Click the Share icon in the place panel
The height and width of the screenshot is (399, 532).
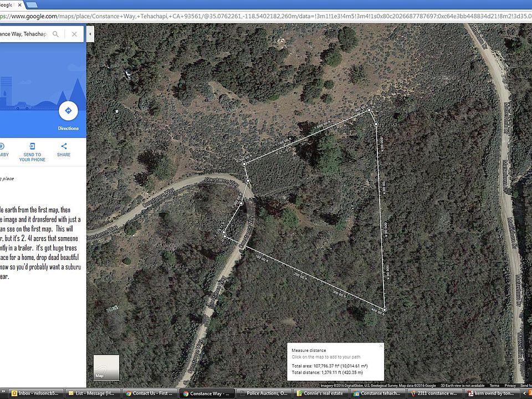coord(63,147)
